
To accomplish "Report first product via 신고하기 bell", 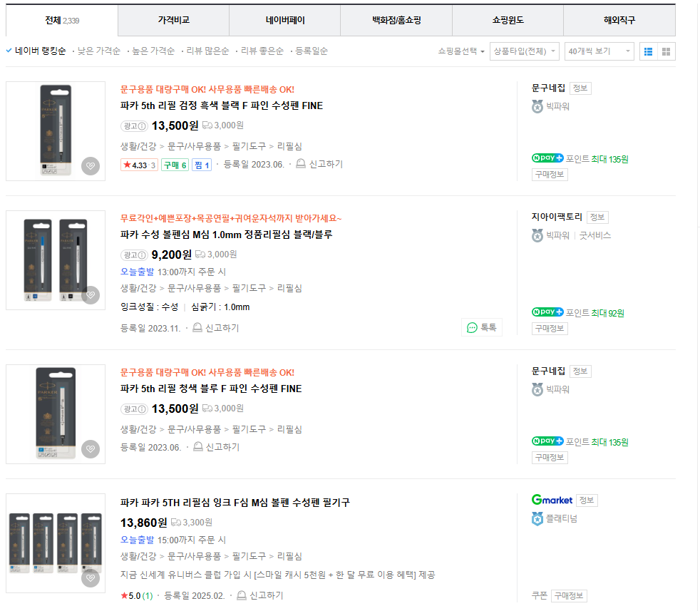I will pos(319,165).
